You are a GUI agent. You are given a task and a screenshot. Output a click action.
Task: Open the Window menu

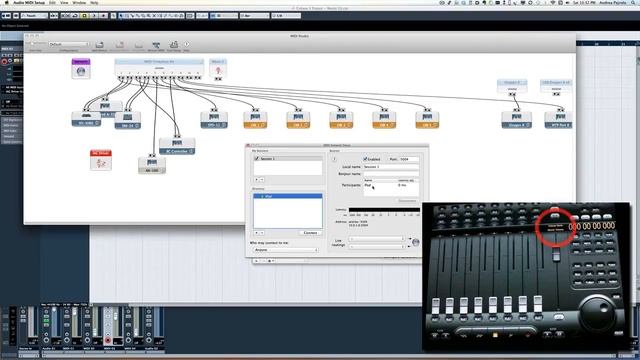click(x=79, y=2)
